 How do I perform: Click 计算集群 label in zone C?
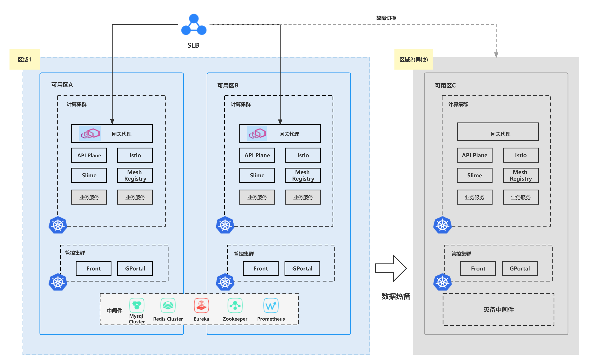[458, 104]
